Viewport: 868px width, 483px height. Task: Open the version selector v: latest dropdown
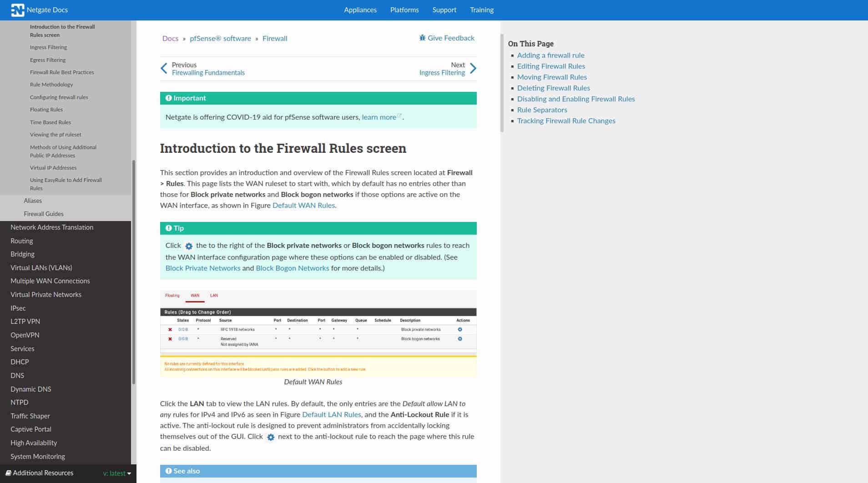tap(117, 473)
